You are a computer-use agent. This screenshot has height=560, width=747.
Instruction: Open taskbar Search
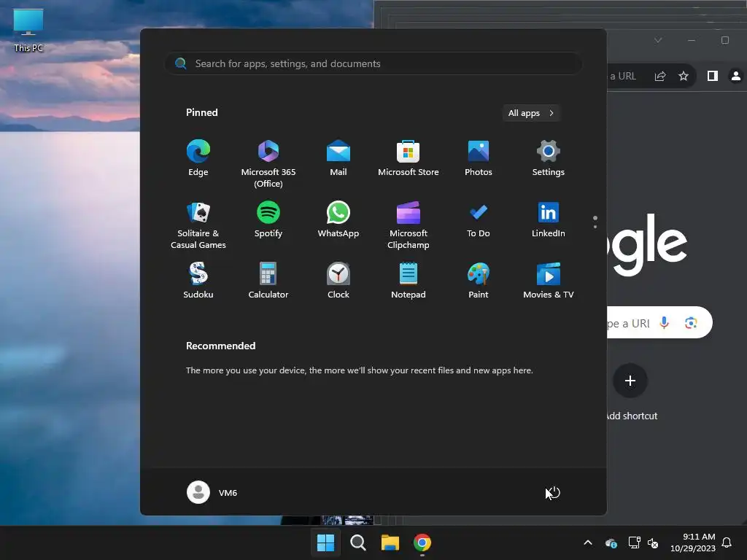(x=357, y=542)
